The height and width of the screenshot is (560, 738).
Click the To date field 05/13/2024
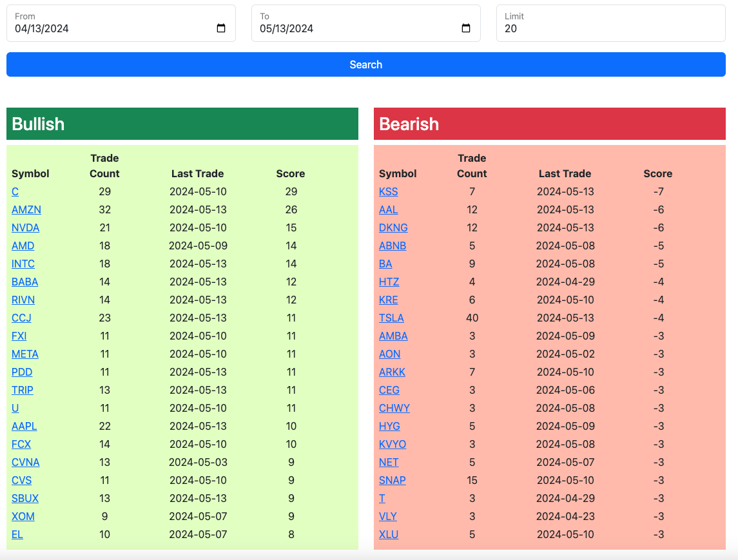pyautogui.click(x=365, y=24)
